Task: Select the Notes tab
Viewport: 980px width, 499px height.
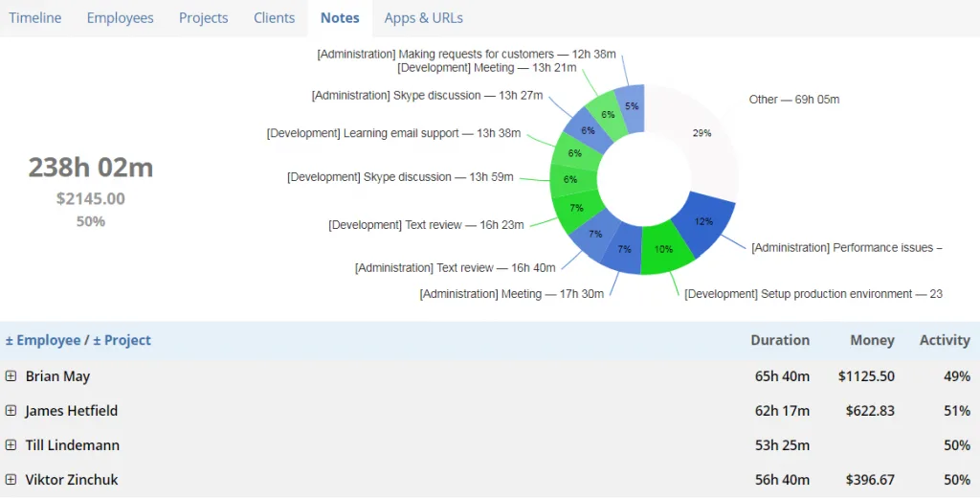Action: click(340, 18)
